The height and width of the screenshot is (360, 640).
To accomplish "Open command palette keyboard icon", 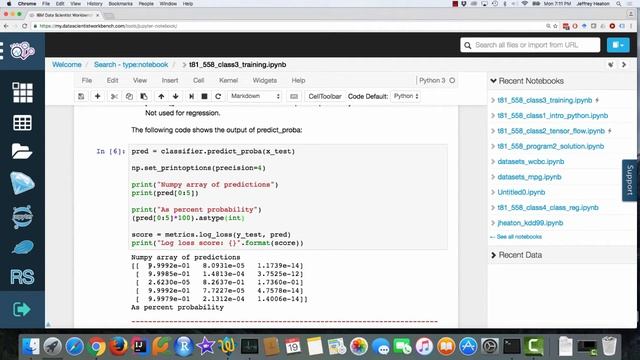I will [x=294, y=96].
